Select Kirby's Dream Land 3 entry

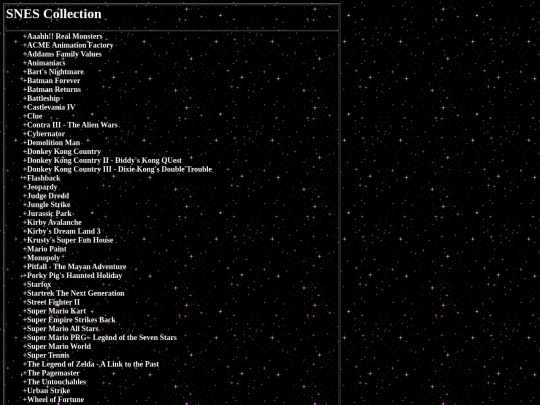coord(64,231)
